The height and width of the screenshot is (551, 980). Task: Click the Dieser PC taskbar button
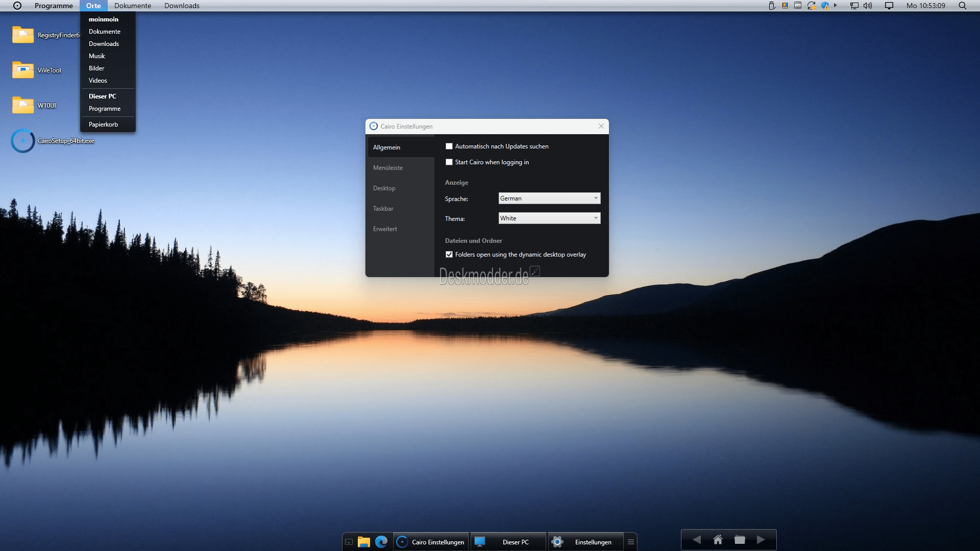[508, 542]
